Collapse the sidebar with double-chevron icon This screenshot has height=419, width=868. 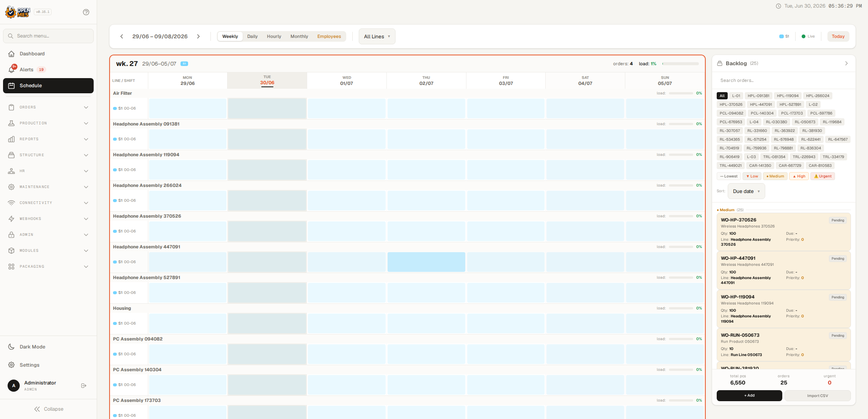[x=37, y=409]
